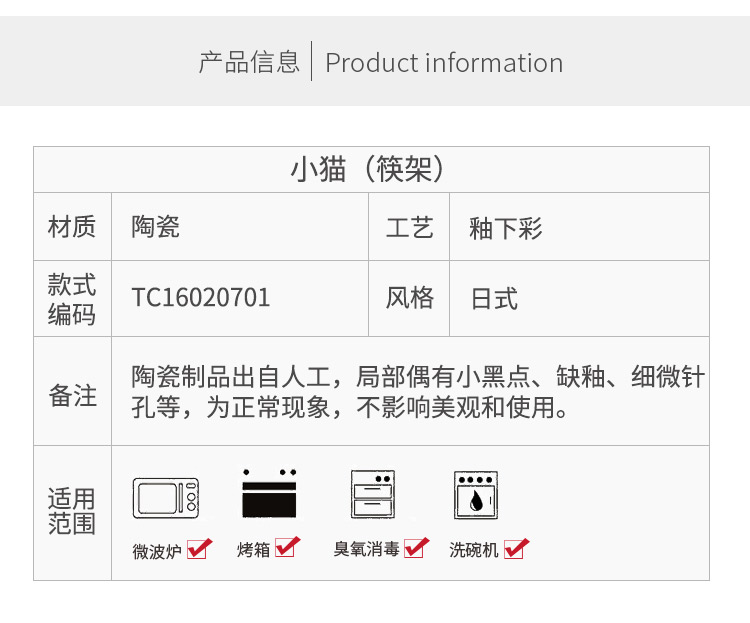Click the ozone disinfection cabinet icon
Viewport: 750px width, 623px height.
[373, 494]
